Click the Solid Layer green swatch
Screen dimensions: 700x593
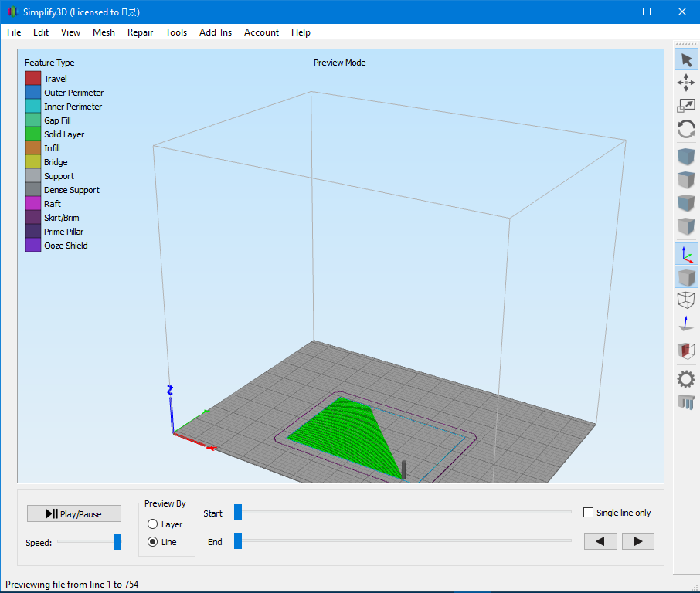point(33,134)
